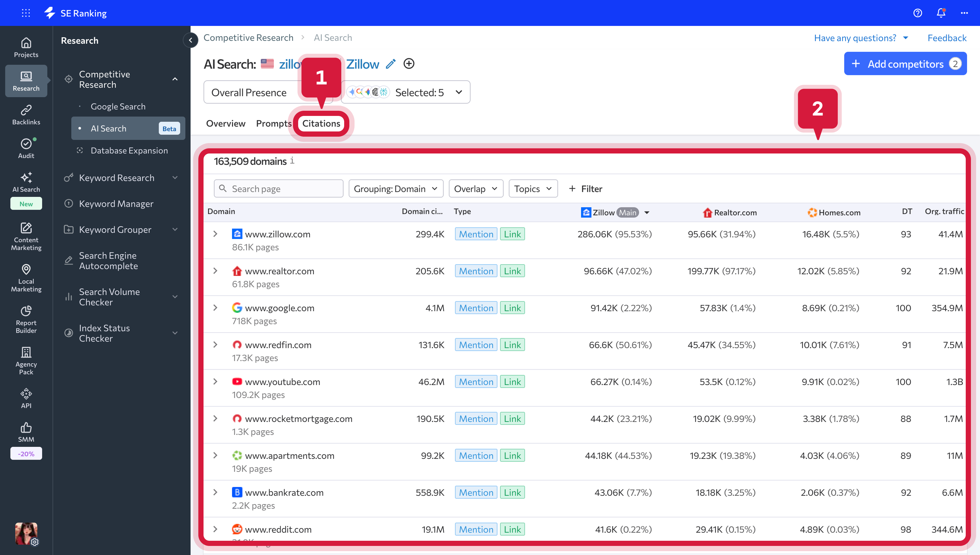Screen dimensions: 980x555
Task: Open Database Expansion menu item
Action: [x=129, y=151]
